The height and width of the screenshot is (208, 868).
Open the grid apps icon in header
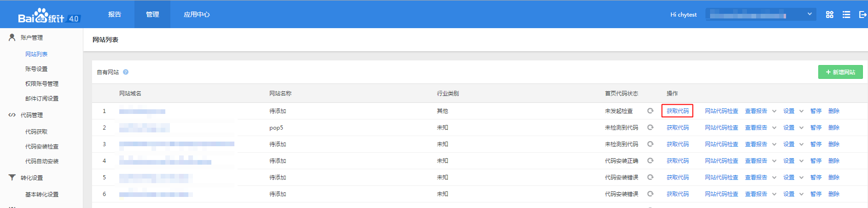tap(829, 15)
